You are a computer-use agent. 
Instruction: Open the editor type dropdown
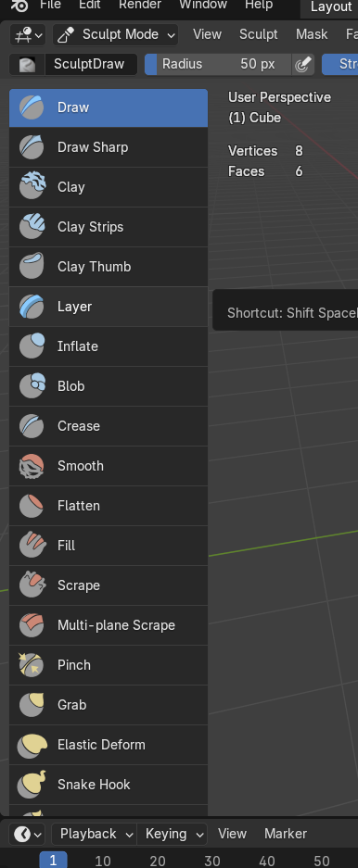click(x=28, y=35)
